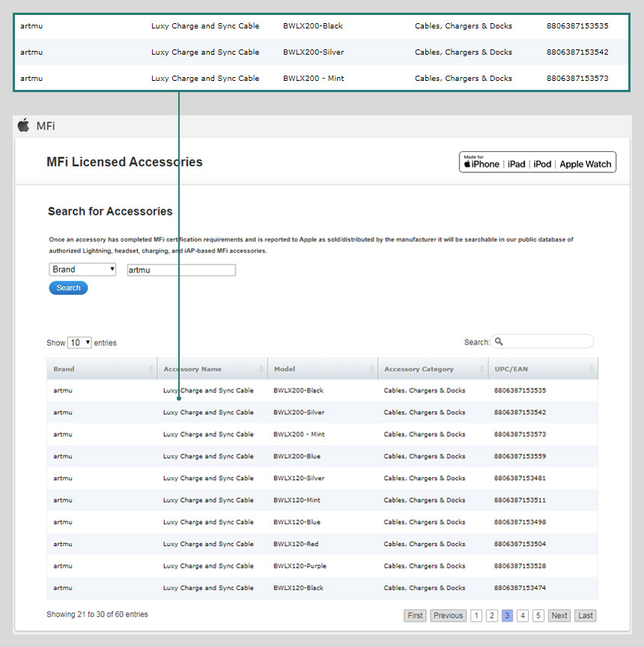Click UPC 8806387153504
The image size is (644, 647).
[x=520, y=544]
